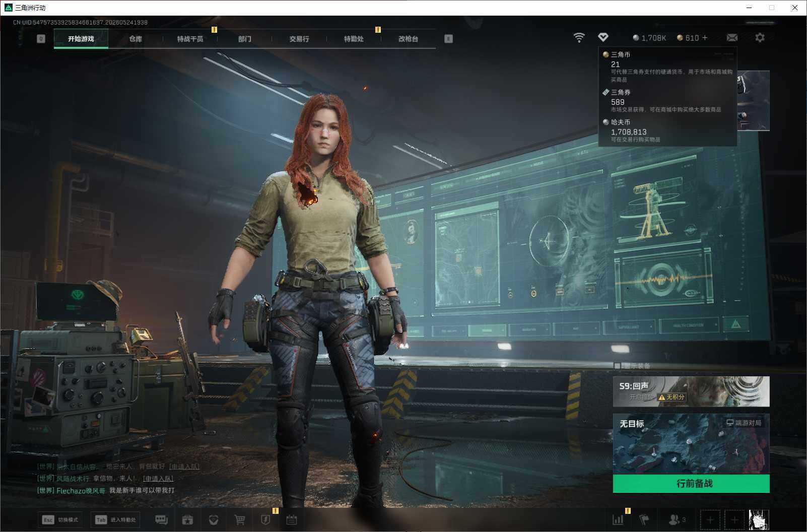This screenshot has height=532, width=807.
Task: Open the lightning shield icon
Action: click(x=265, y=520)
